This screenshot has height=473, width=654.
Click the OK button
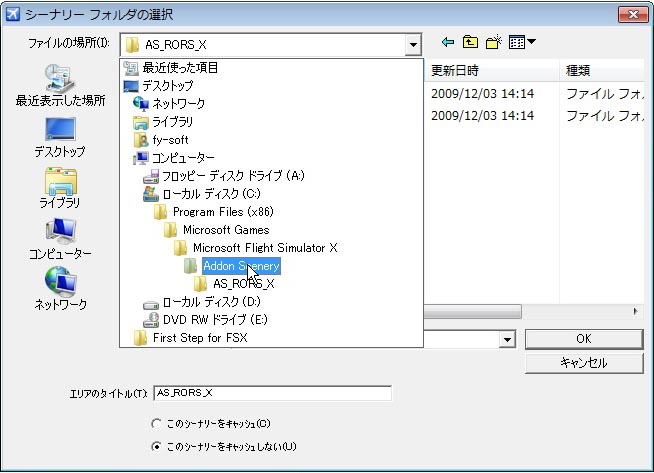click(584, 339)
